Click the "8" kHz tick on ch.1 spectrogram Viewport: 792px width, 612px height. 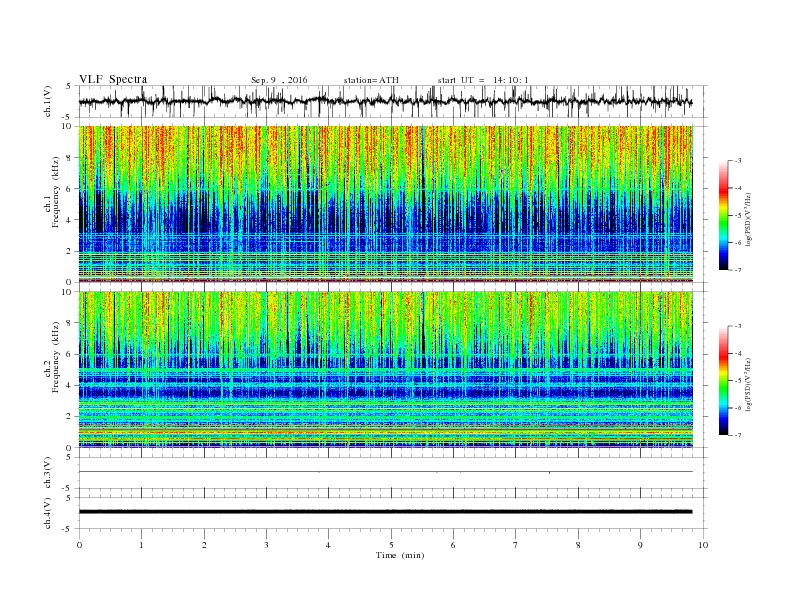click(70, 158)
